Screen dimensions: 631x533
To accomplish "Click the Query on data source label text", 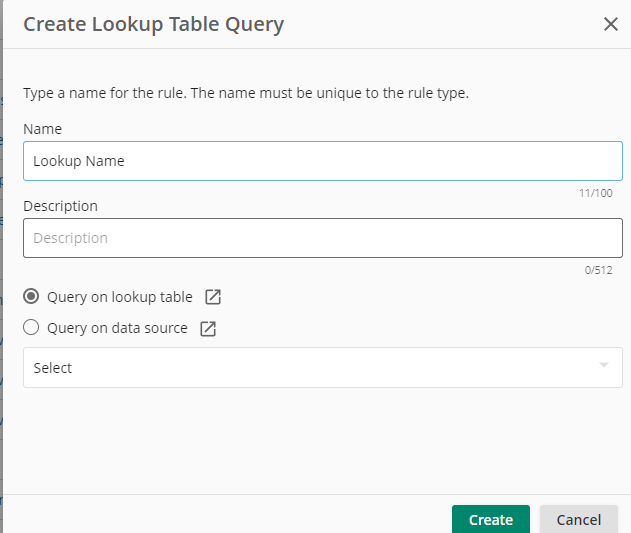I will (x=117, y=328).
